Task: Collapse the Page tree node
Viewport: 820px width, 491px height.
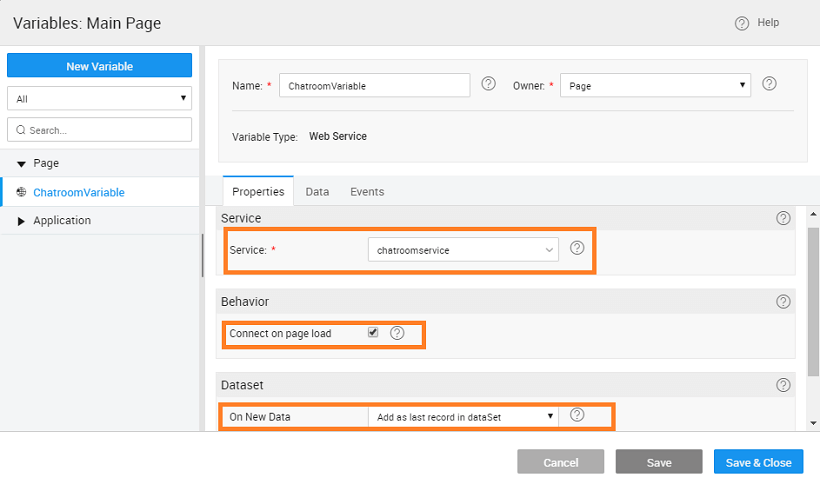Action: pyautogui.click(x=22, y=164)
